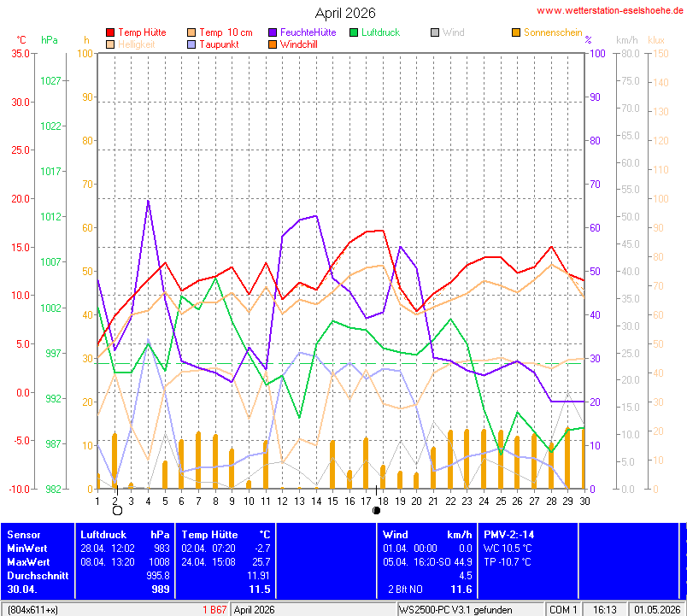Click the WC 10.5 °C value

click(508, 549)
